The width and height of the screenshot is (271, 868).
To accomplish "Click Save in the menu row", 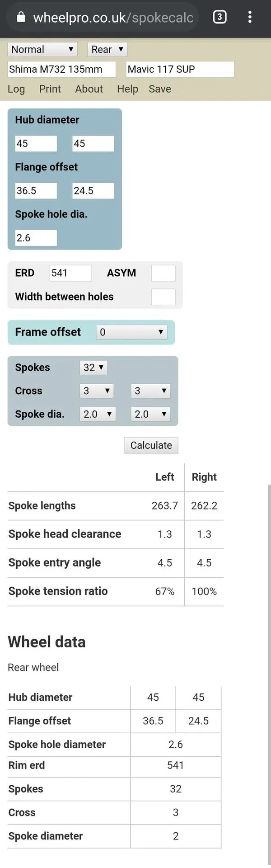I will coord(160,89).
